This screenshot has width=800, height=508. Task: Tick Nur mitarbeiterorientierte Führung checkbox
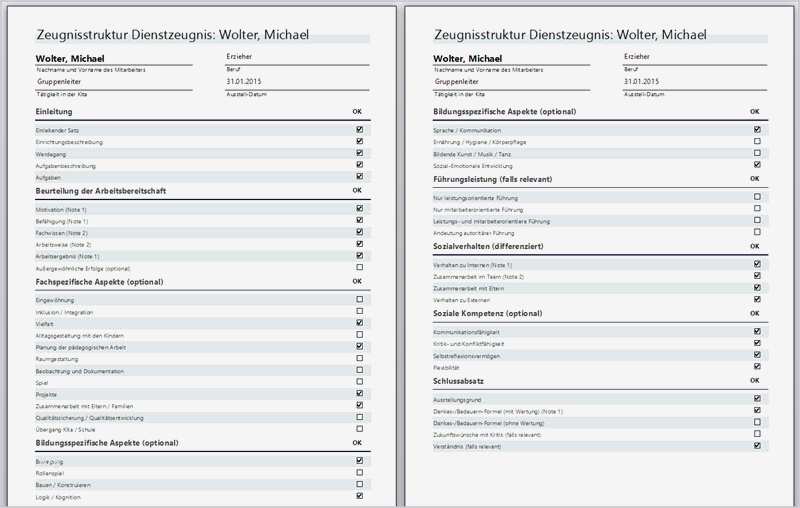(757, 209)
